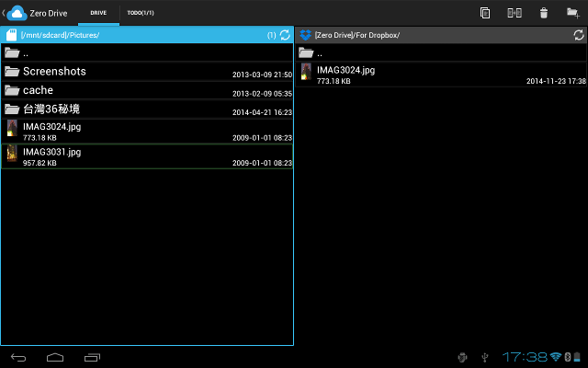
Task: Tap the 2013-03-09 21:50 date
Action: (x=262, y=75)
